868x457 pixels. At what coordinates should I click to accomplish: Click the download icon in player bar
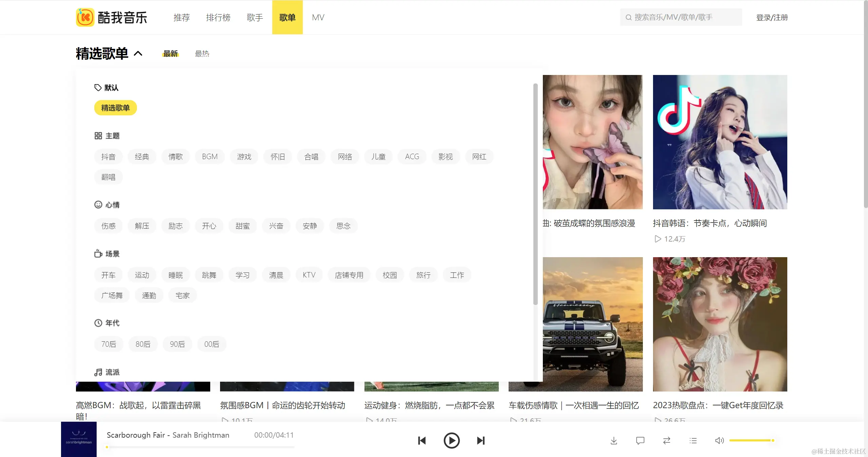coord(614,440)
